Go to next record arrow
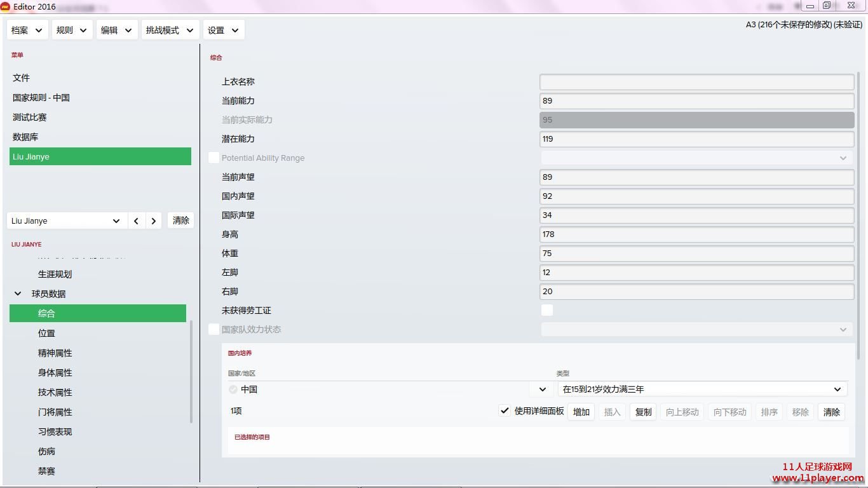The image size is (868, 488). pyautogui.click(x=153, y=220)
